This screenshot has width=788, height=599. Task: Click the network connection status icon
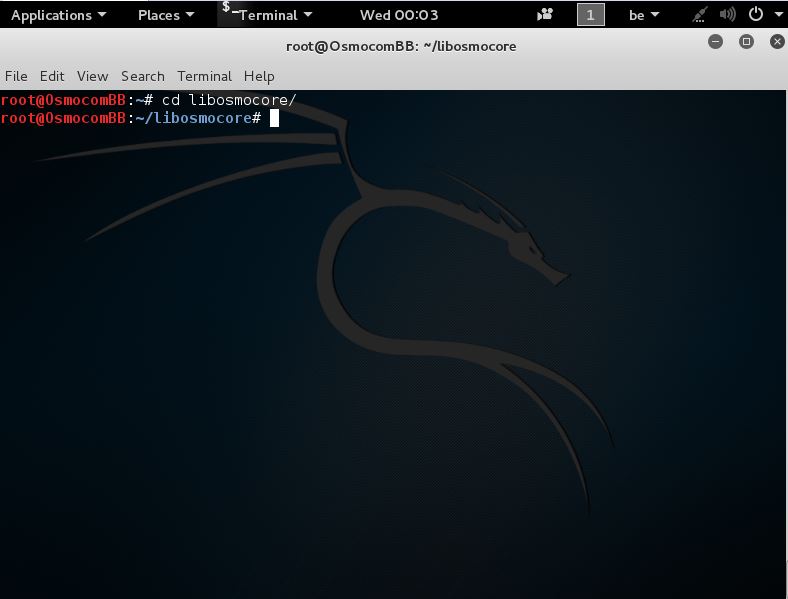point(699,15)
